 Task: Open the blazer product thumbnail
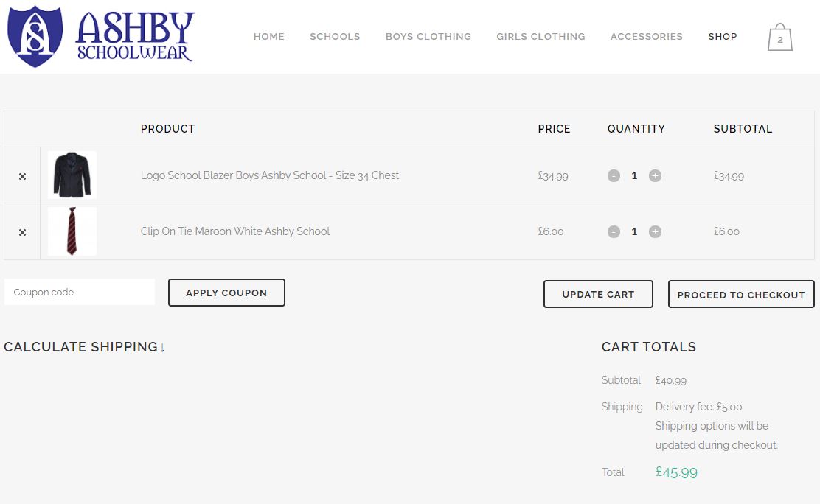click(72, 175)
